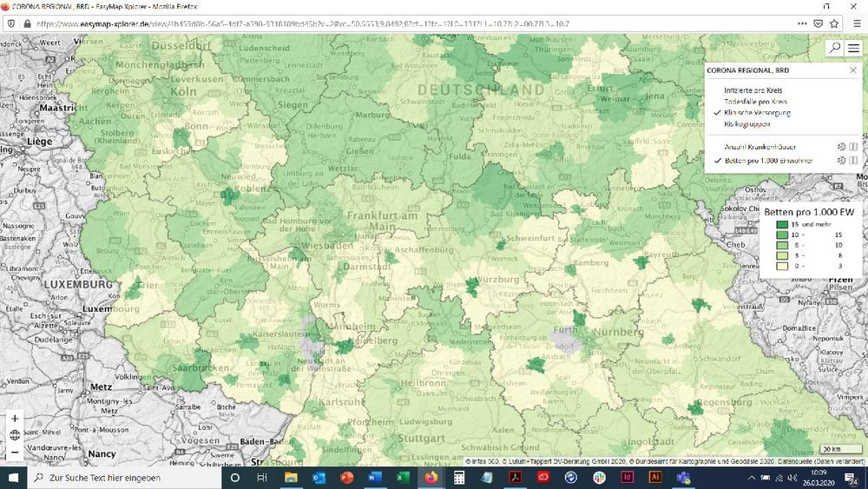The image size is (868, 489).
Task: Switch to Excel in the taskbar
Action: point(403,478)
